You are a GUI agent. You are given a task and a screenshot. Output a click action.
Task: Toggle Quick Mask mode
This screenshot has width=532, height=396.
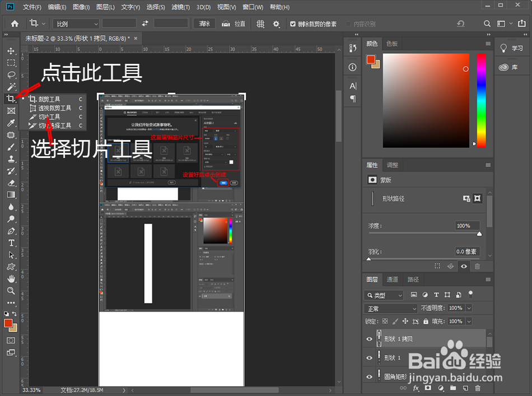[x=11, y=340]
